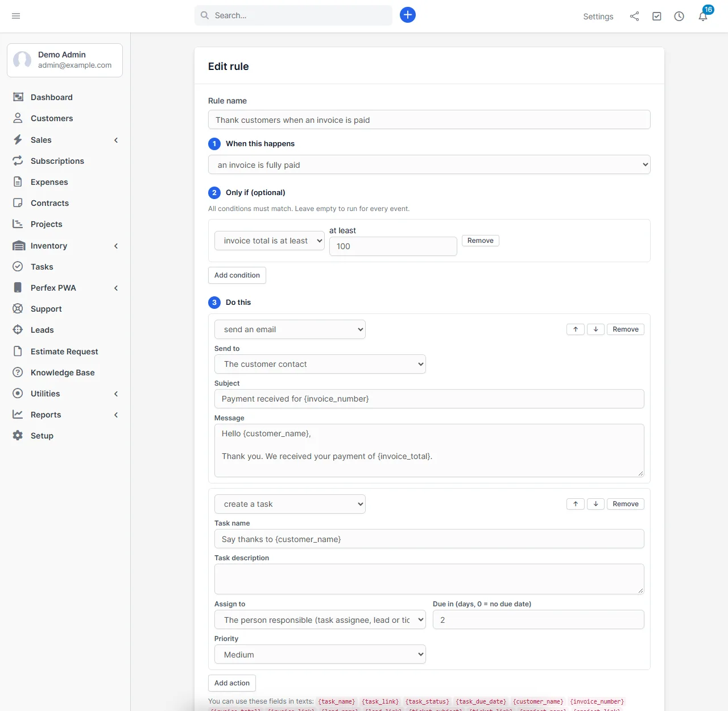The height and width of the screenshot is (711, 728).
Task: Remove the invoice total condition
Action: [x=481, y=241]
